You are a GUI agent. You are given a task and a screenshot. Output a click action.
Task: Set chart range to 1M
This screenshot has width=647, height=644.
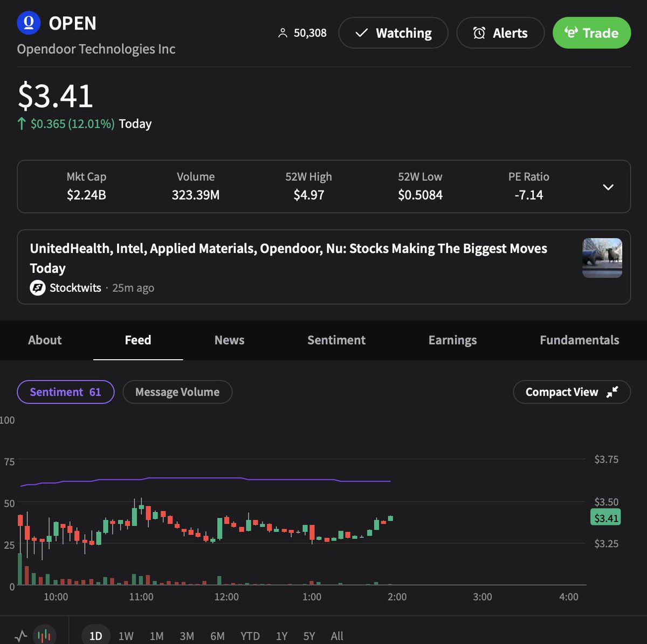tap(156, 636)
